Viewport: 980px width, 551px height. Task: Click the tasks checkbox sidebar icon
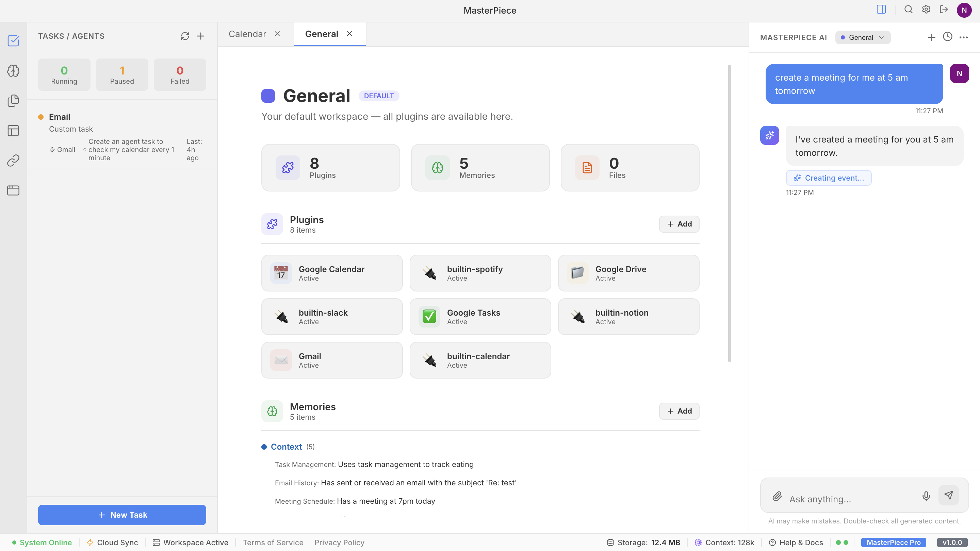[13, 41]
